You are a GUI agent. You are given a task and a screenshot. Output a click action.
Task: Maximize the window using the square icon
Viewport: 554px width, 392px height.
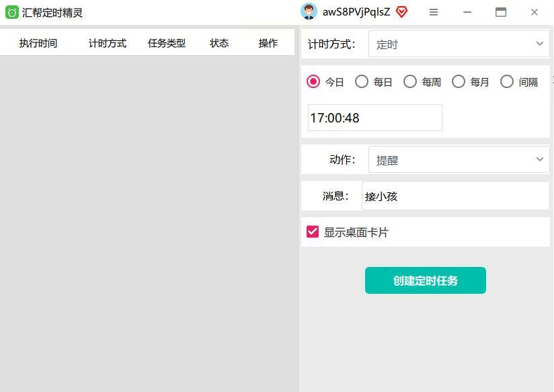point(501,12)
